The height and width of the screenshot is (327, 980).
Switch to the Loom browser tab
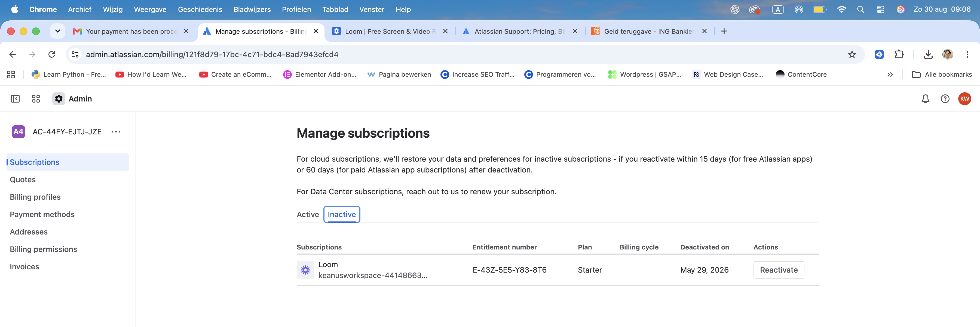[390, 31]
